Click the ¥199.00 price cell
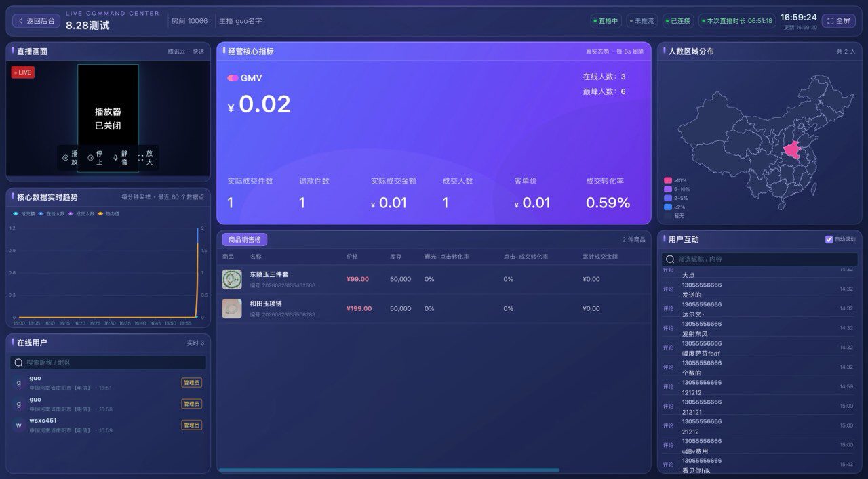The width and height of the screenshot is (868, 479). click(359, 308)
